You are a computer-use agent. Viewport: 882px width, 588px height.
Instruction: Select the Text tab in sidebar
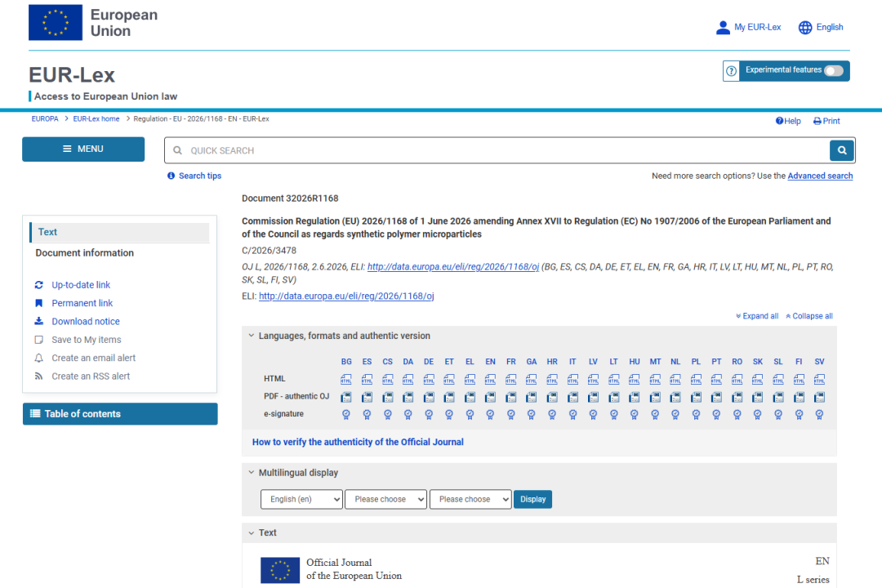pyautogui.click(x=119, y=232)
